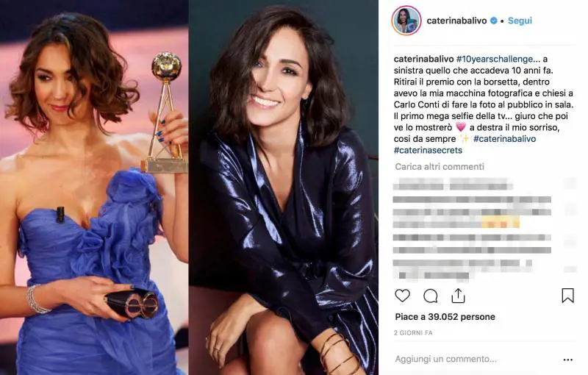Open the #10yearschallenge hashtag
The image size is (588, 375).
[494, 59]
